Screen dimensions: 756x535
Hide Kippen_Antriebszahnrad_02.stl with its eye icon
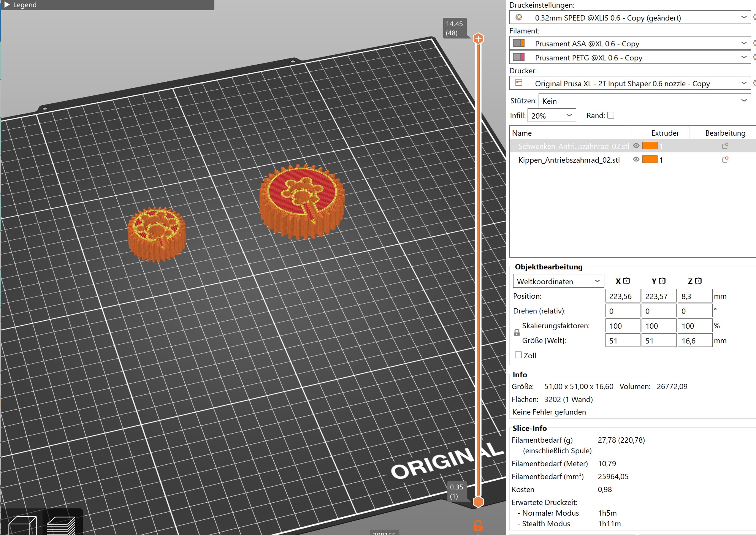click(636, 160)
